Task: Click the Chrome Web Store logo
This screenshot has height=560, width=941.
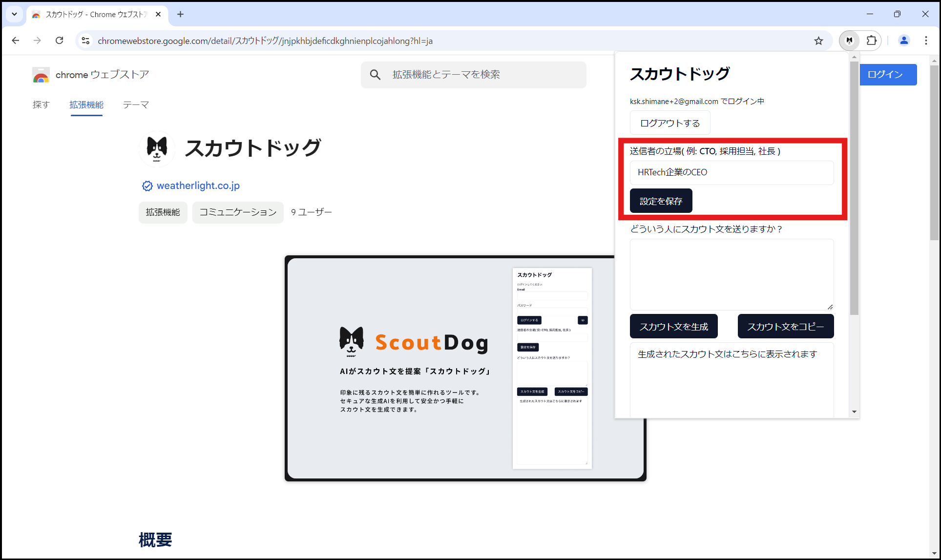Action: 41,75
